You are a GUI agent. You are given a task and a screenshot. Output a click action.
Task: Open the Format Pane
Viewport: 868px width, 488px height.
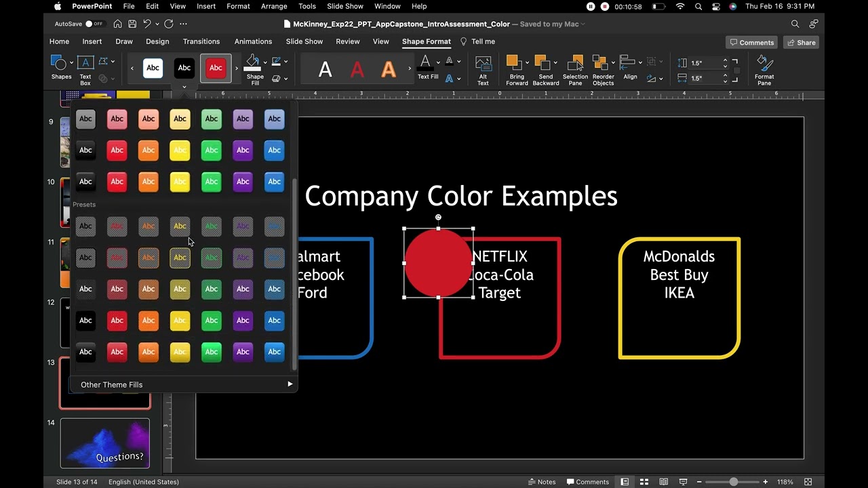tap(764, 70)
